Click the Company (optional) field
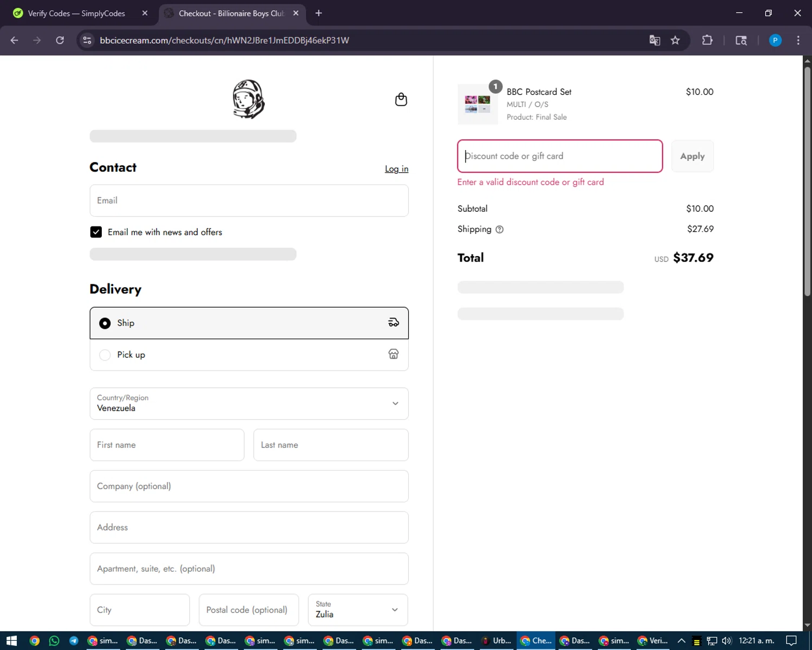 [249, 486]
